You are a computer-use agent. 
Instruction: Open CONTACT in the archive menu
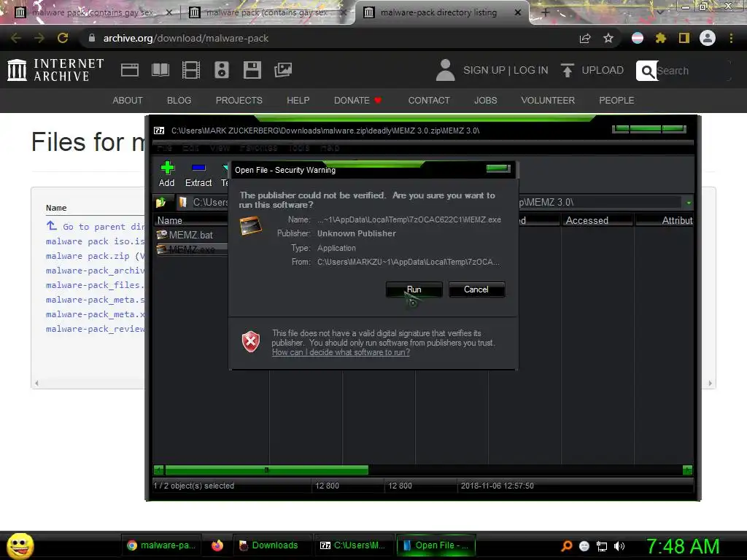(429, 101)
